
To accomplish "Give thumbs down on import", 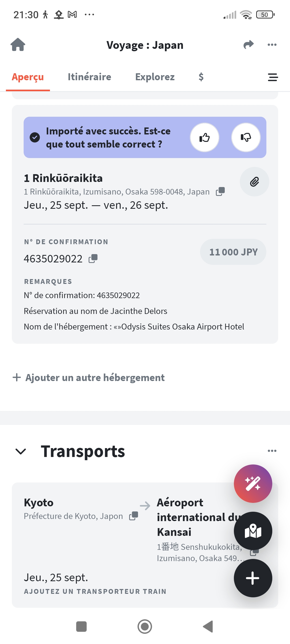I will tap(246, 137).
